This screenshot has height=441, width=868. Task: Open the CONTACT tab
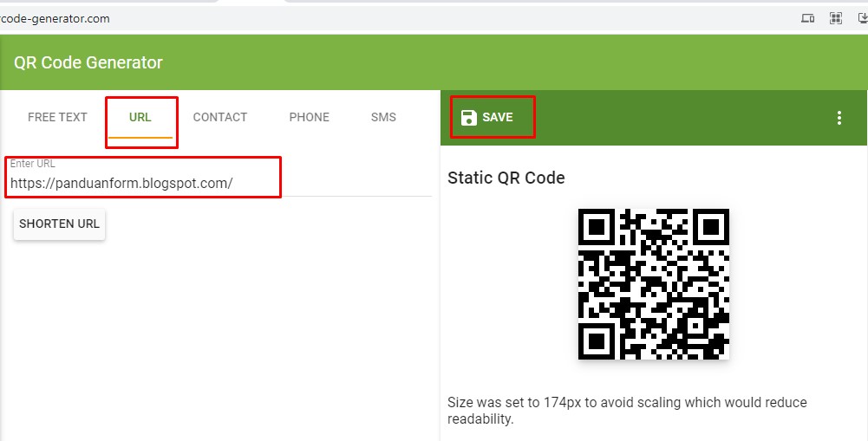[x=219, y=117]
